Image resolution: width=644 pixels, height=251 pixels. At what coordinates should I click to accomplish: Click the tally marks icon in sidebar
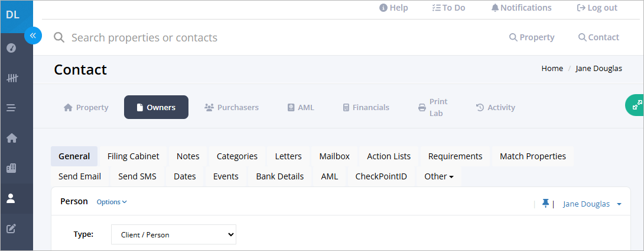coord(11,78)
